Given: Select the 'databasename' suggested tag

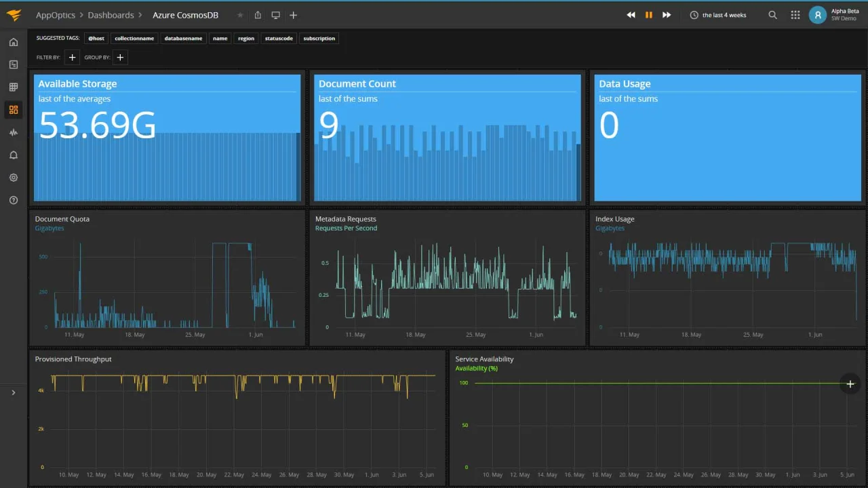Looking at the screenshot, I should point(183,39).
